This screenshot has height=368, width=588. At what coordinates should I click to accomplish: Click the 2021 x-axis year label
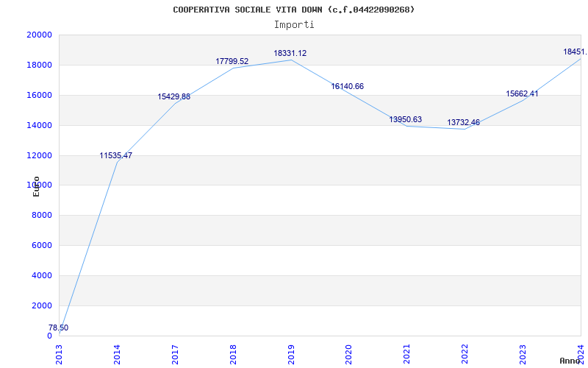click(x=407, y=354)
